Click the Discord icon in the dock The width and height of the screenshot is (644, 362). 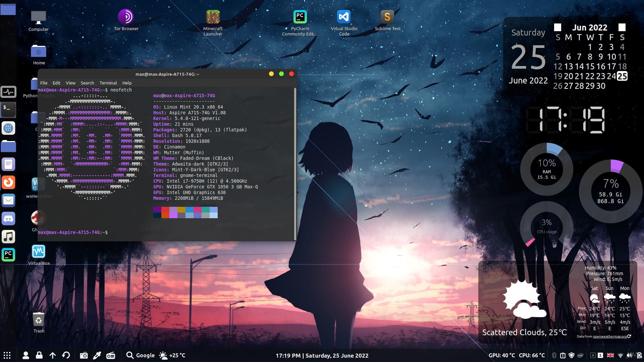click(x=8, y=219)
